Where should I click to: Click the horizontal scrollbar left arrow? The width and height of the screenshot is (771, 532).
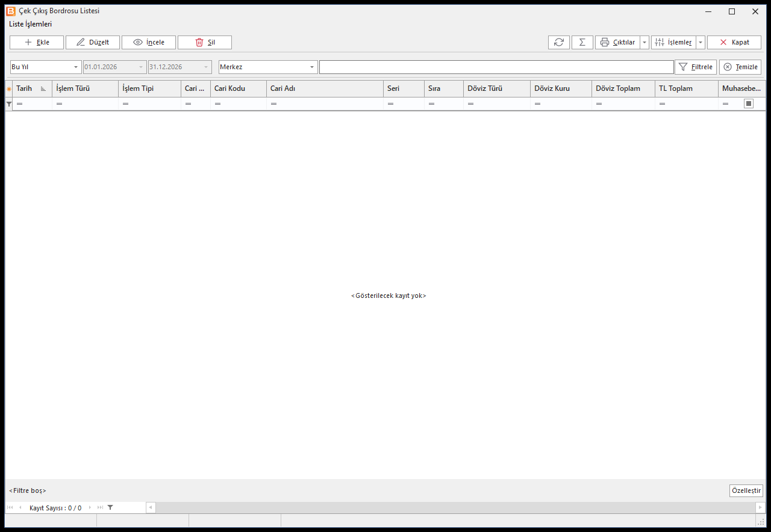point(151,508)
